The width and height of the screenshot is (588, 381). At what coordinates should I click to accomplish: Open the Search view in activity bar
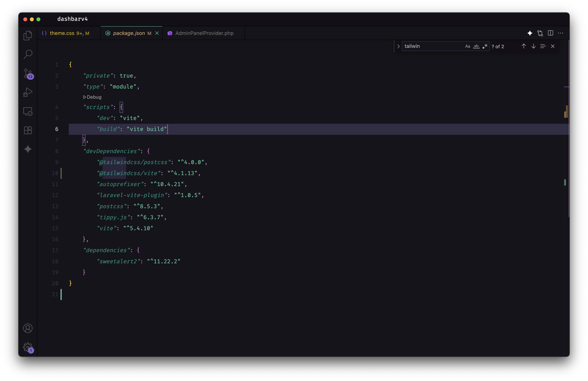coord(28,54)
